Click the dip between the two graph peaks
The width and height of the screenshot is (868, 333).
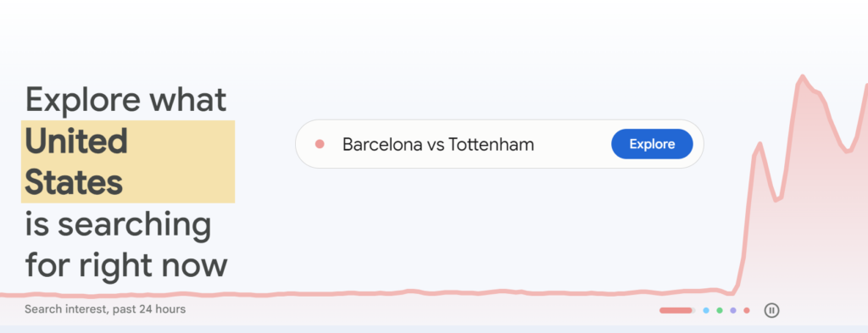click(x=777, y=199)
